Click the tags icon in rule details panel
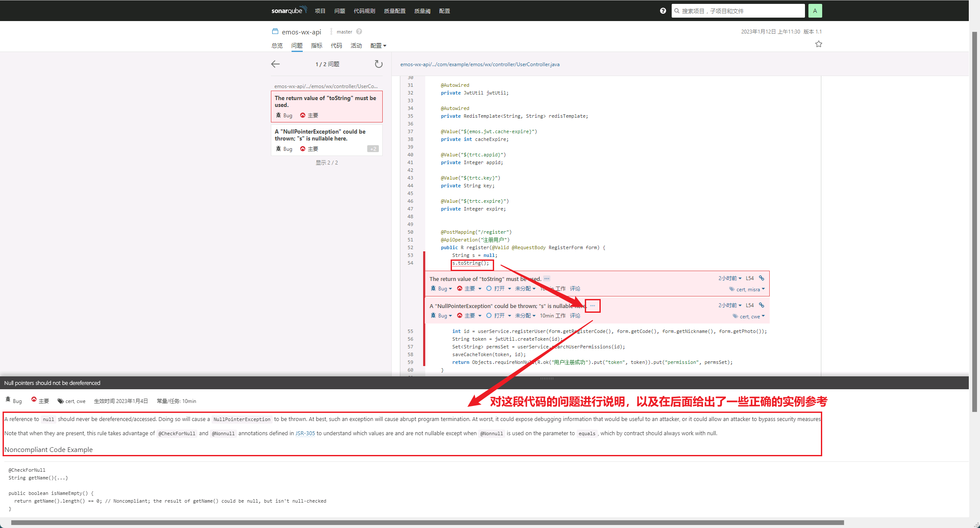This screenshot has height=528, width=980. coord(61,401)
